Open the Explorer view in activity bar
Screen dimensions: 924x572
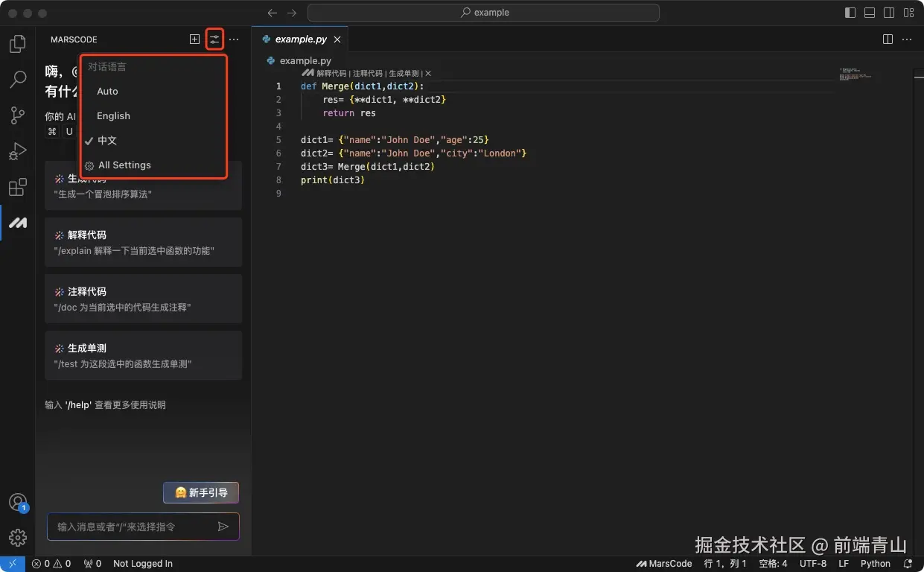[18, 44]
